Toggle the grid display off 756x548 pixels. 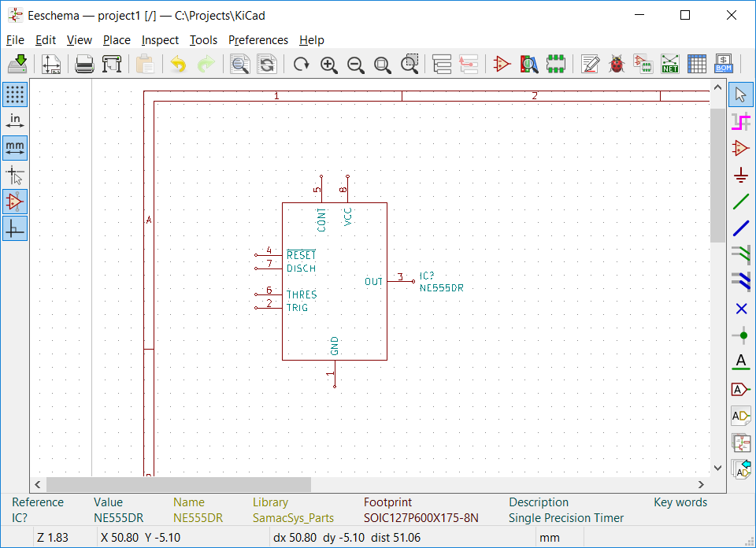coord(15,94)
